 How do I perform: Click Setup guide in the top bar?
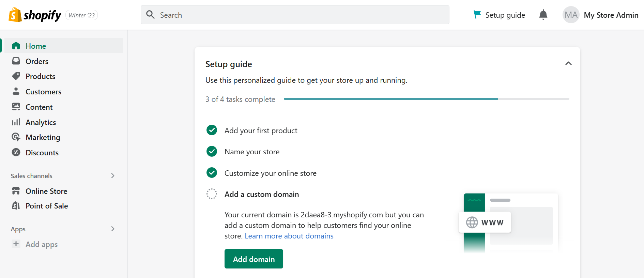(499, 15)
